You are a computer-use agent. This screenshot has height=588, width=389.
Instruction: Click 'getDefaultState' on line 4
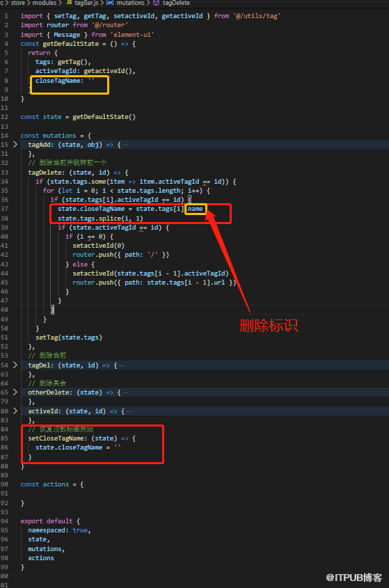point(70,44)
